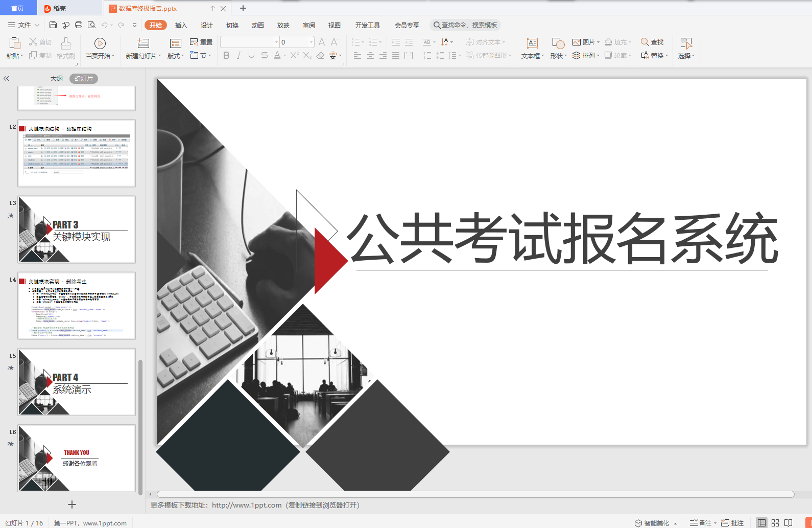Open the Insert (插入) ribbon tab
Image resolution: width=812 pixels, height=528 pixels.
(x=181, y=25)
